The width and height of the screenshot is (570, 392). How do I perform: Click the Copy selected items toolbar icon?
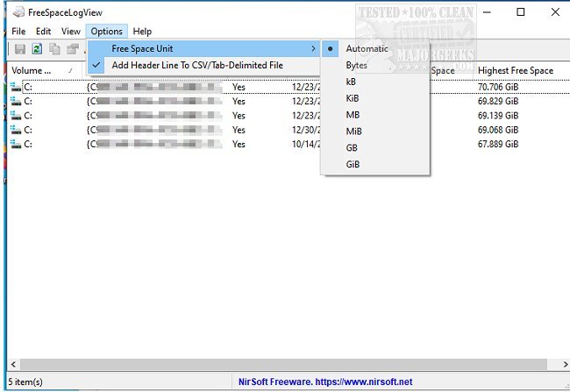pos(54,49)
